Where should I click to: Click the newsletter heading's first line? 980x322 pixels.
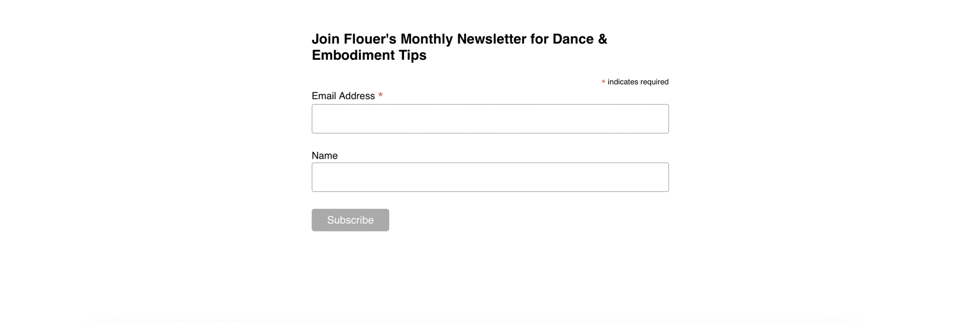[x=459, y=39]
